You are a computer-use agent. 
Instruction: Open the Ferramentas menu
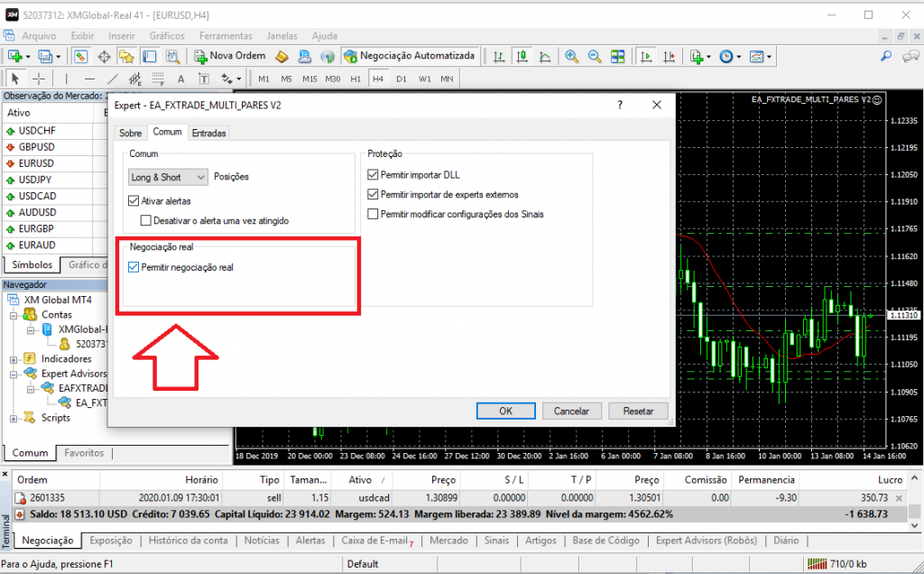pyautogui.click(x=226, y=36)
